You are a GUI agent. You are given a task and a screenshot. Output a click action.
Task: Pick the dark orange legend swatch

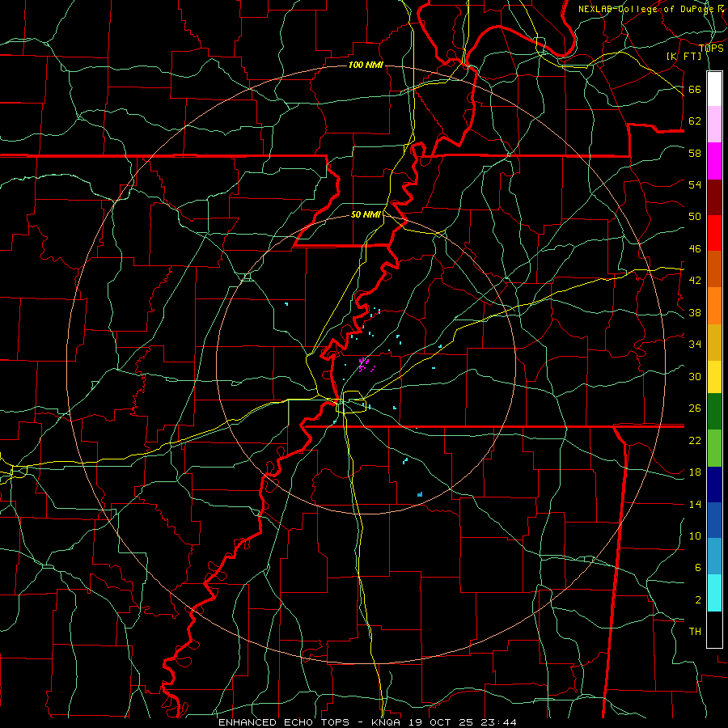[x=714, y=269]
